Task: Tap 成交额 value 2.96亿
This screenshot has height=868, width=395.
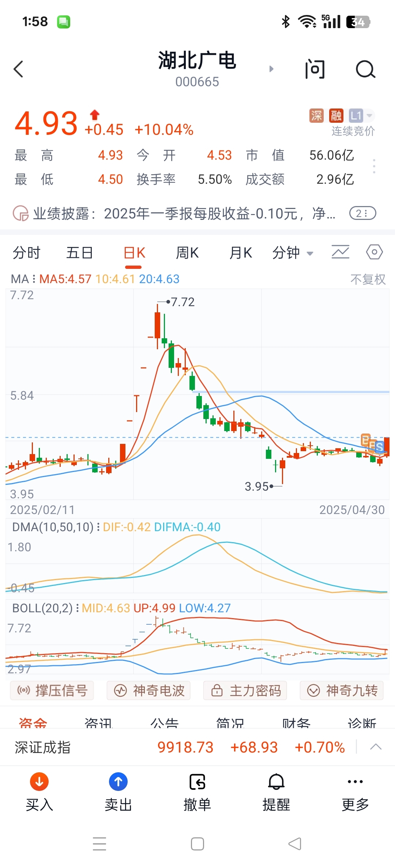Action: pos(335,179)
